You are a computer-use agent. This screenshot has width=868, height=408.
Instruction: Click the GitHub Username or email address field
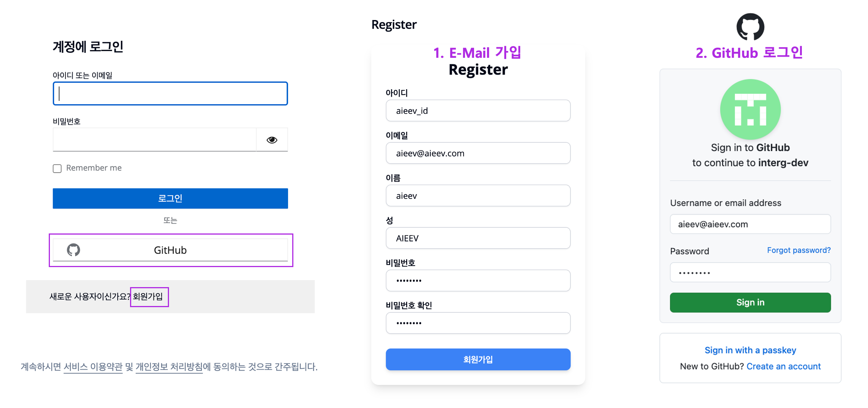pyautogui.click(x=750, y=224)
